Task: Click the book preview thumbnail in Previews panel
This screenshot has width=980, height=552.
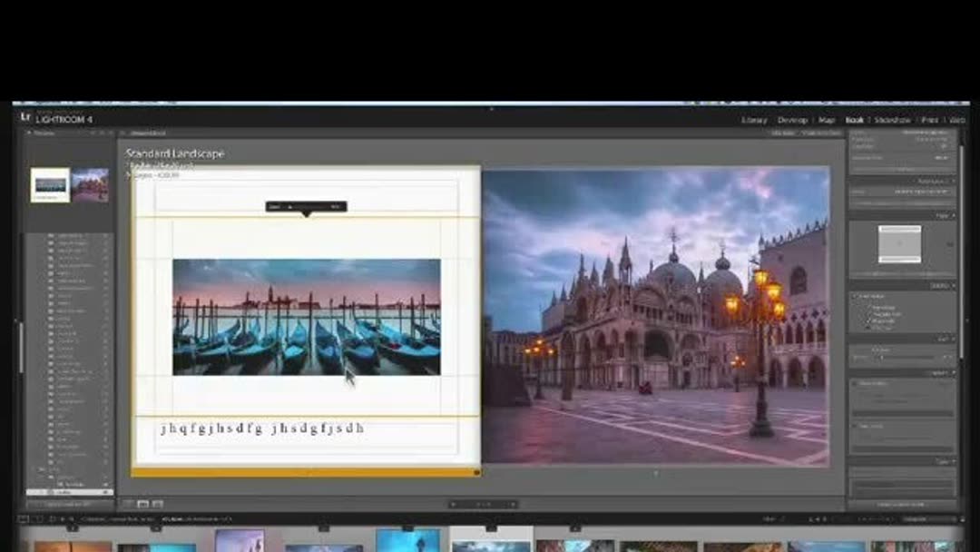Action: [52, 184]
